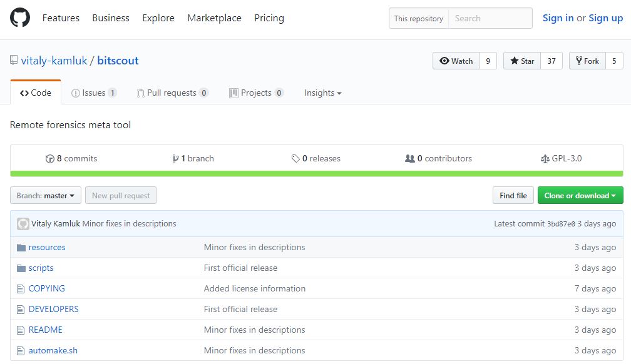Screen dimensions: 631x364
Task: View the 0 releases page
Action: 316,158
